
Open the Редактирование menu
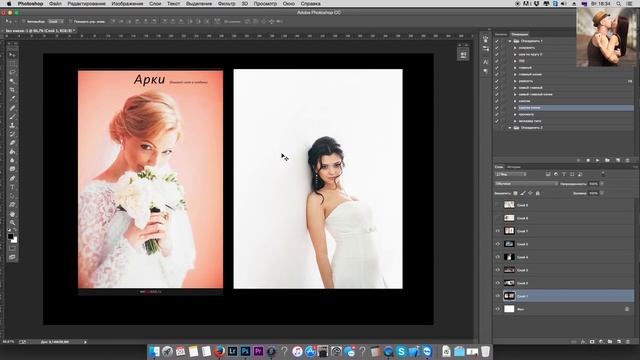pyautogui.click(x=87, y=3)
